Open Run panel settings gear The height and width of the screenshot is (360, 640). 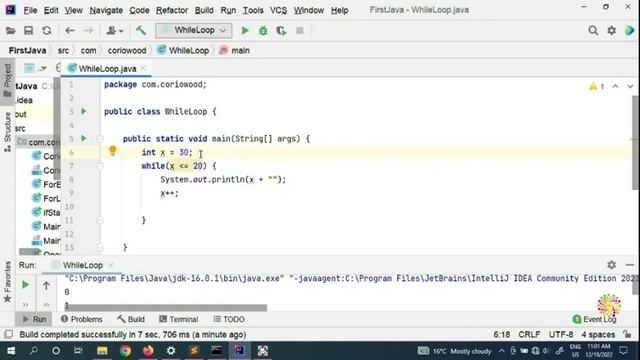pos(611,265)
